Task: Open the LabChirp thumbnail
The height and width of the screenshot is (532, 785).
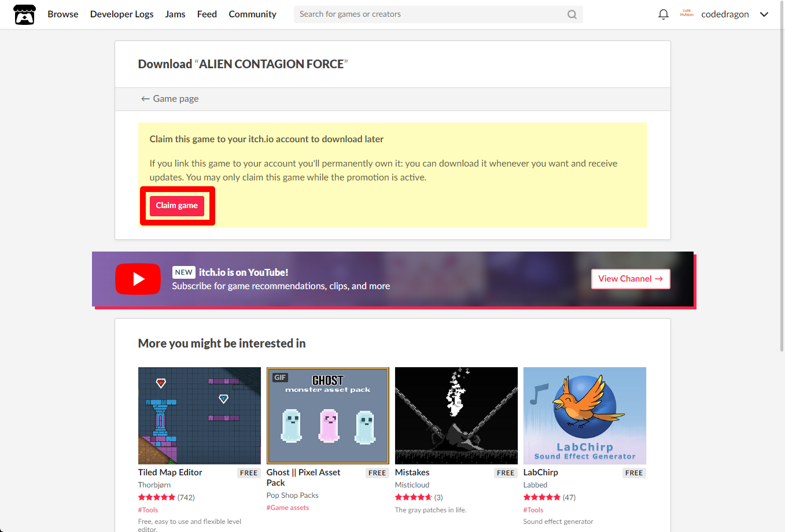Action: point(585,416)
